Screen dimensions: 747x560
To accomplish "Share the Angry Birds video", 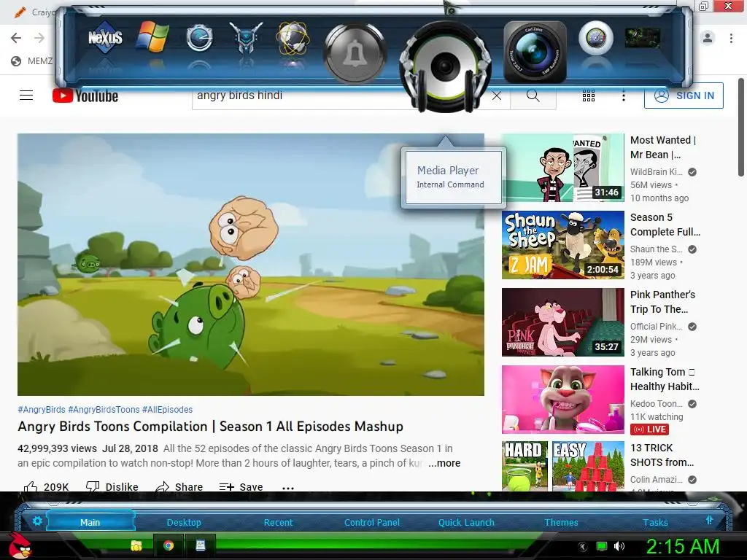I will tap(179, 486).
